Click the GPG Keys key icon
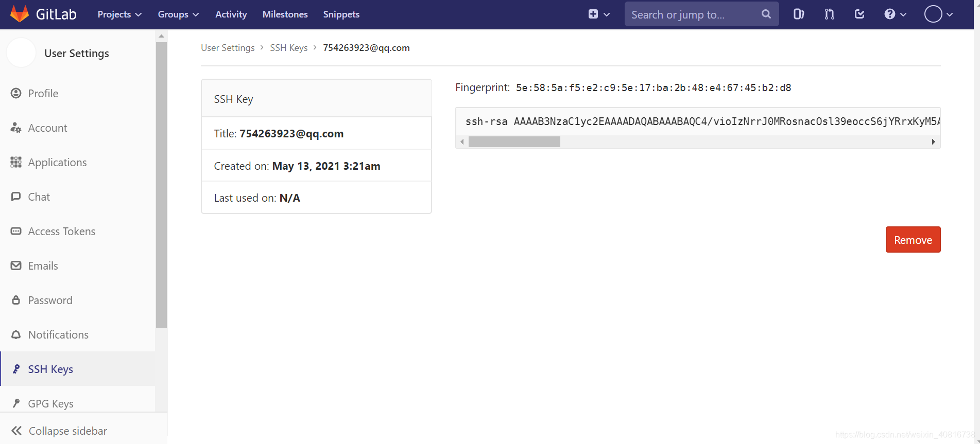This screenshot has width=980, height=444. [x=16, y=403]
